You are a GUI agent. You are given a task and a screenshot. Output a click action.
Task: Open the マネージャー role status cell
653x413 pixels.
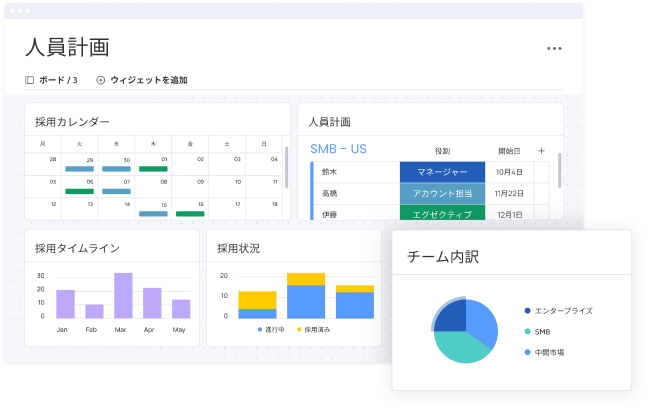click(x=442, y=172)
